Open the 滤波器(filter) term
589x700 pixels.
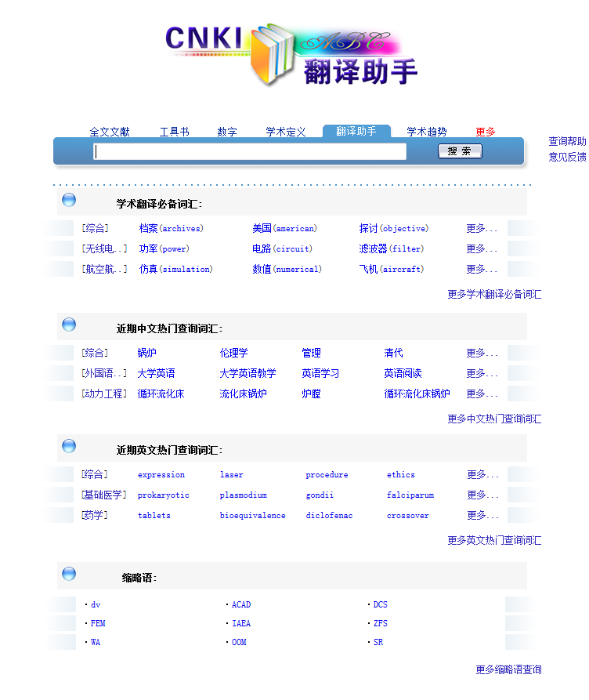coord(392,248)
